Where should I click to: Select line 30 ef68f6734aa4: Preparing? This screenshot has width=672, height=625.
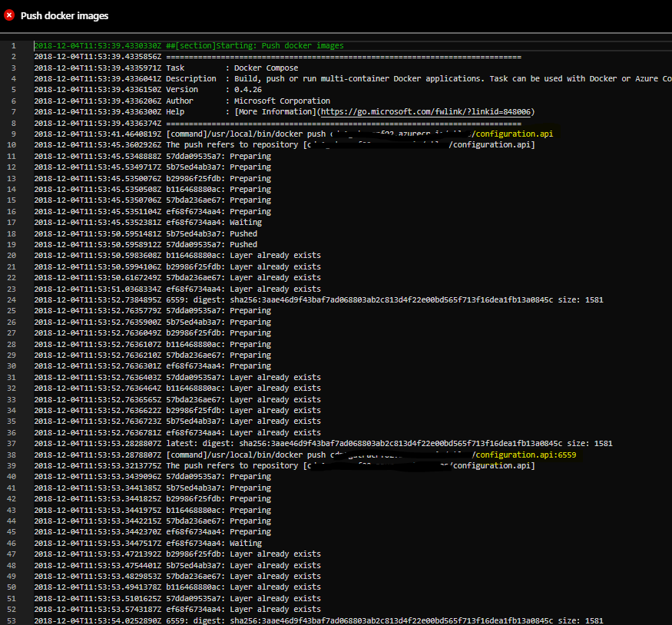(x=153, y=365)
